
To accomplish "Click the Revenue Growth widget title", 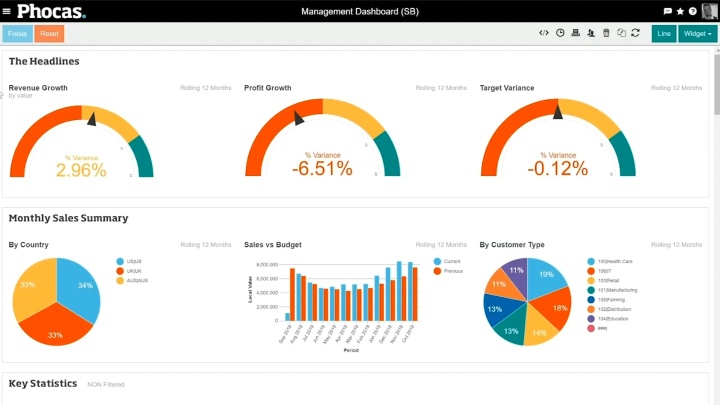I will click(x=38, y=88).
